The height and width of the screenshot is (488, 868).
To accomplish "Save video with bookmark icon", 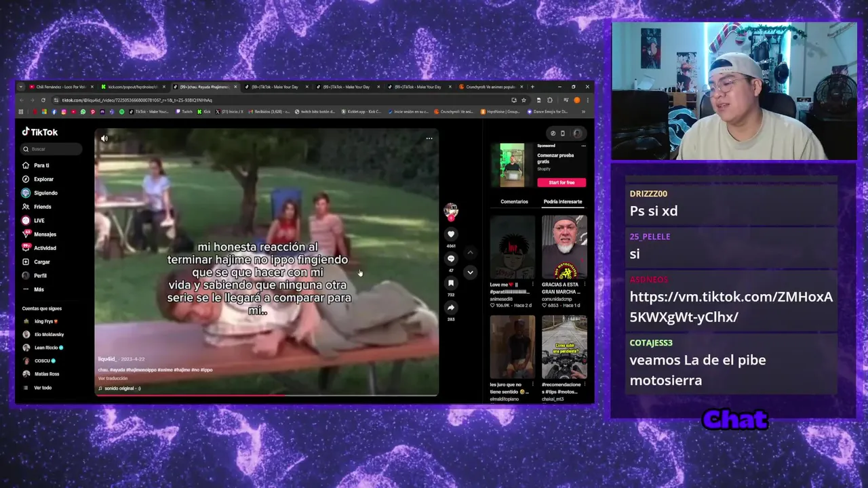I will (451, 283).
